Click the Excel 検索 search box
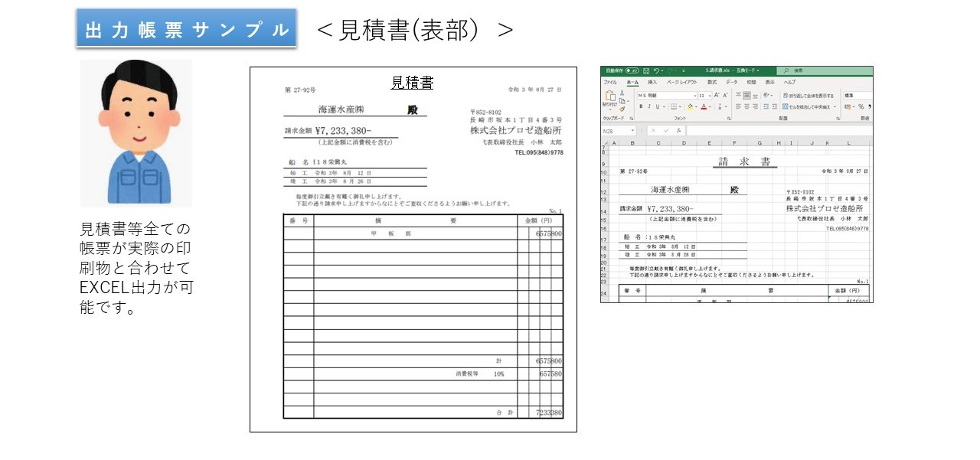 click(826, 71)
